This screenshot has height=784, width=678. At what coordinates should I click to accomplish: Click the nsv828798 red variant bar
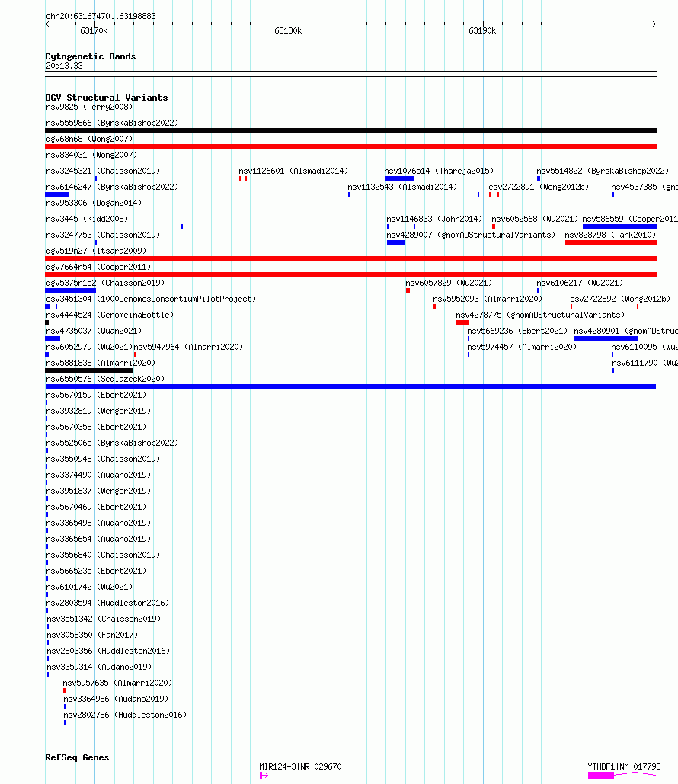(x=610, y=242)
